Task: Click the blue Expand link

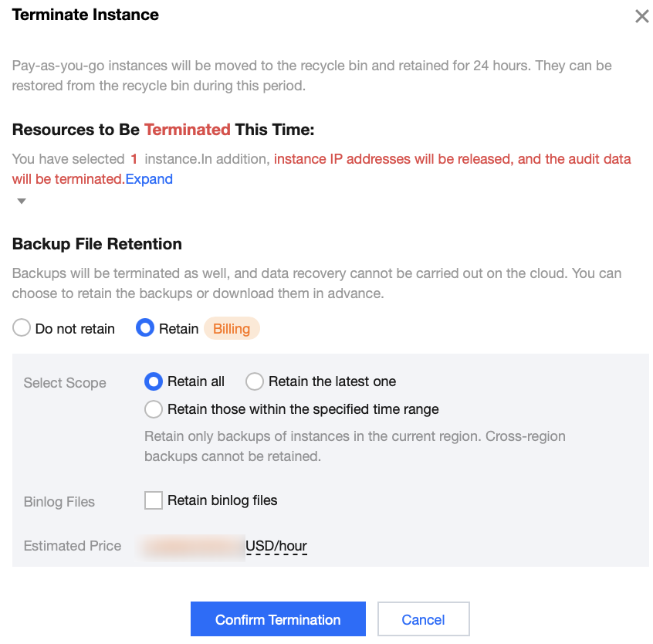Action: pos(149,179)
